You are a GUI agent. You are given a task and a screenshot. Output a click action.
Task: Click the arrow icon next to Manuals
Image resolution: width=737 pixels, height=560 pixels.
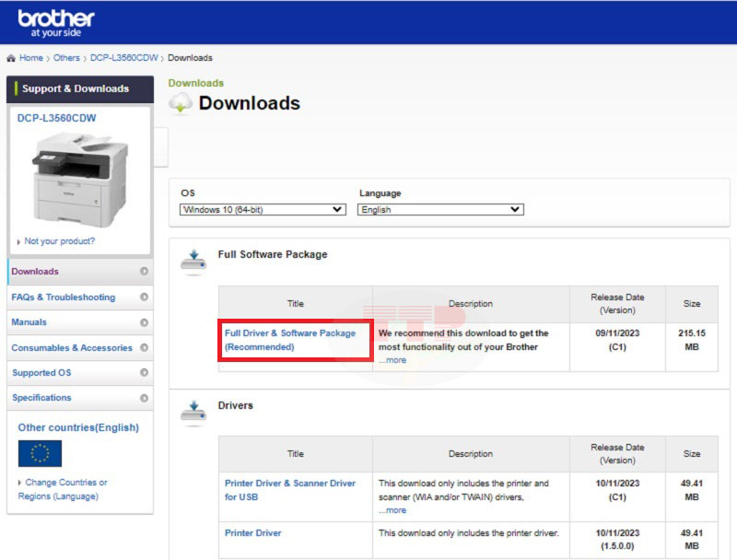(x=144, y=322)
